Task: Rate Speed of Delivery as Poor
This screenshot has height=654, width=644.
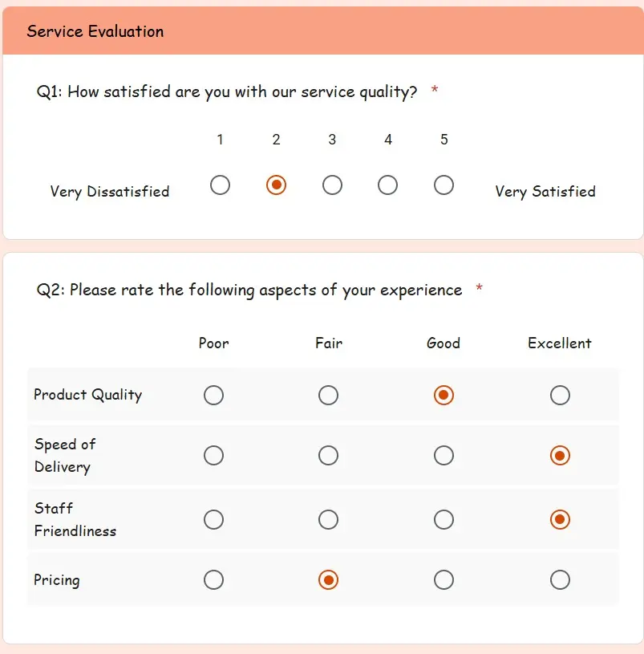Action: [x=213, y=455]
